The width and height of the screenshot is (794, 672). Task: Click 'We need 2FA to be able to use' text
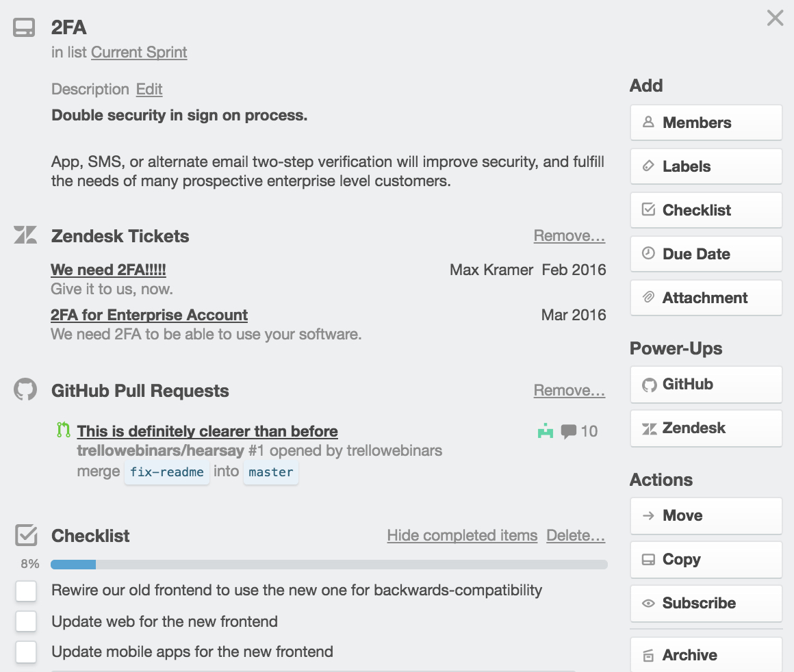pos(206,334)
